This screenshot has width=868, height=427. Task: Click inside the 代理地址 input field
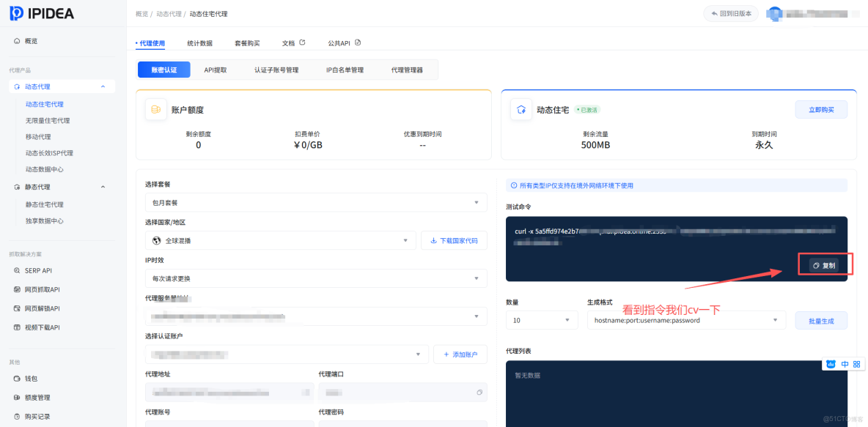click(230, 392)
